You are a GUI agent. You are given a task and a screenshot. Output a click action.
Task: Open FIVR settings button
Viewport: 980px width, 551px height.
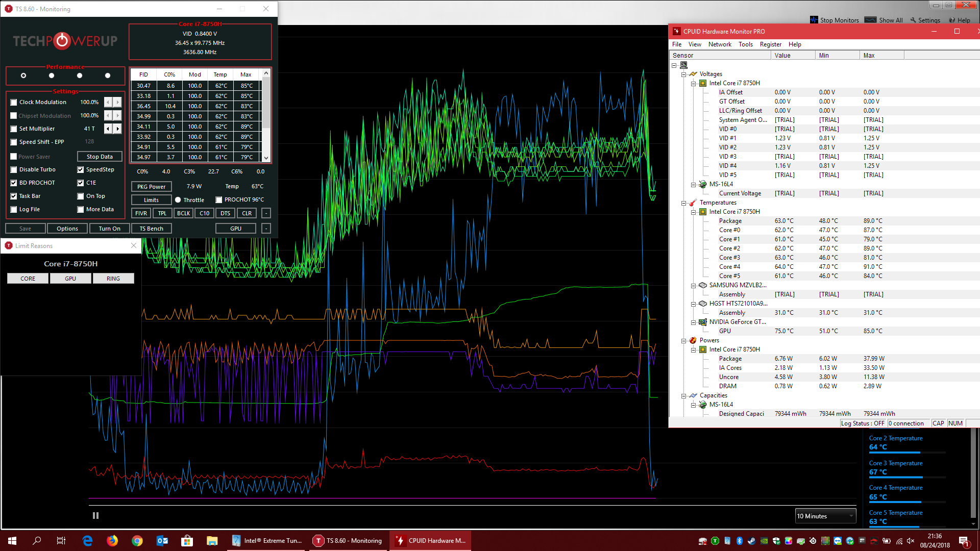[141, 213]
